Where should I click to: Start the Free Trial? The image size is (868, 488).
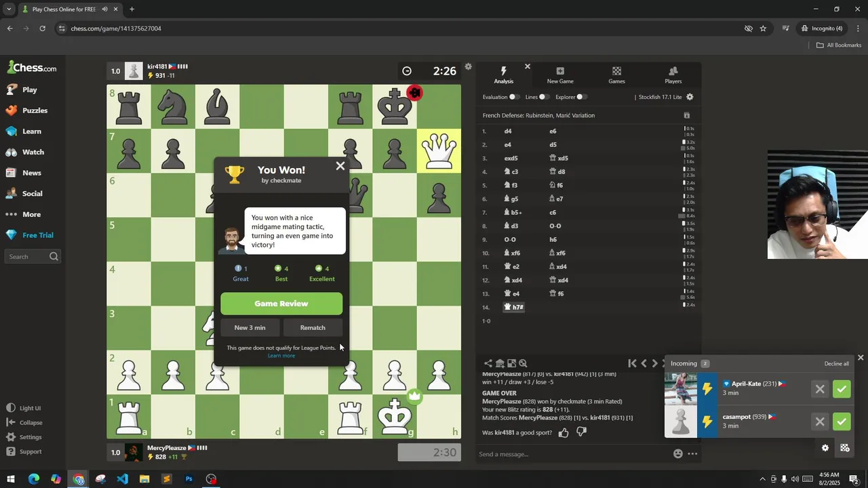click(37, 235)
